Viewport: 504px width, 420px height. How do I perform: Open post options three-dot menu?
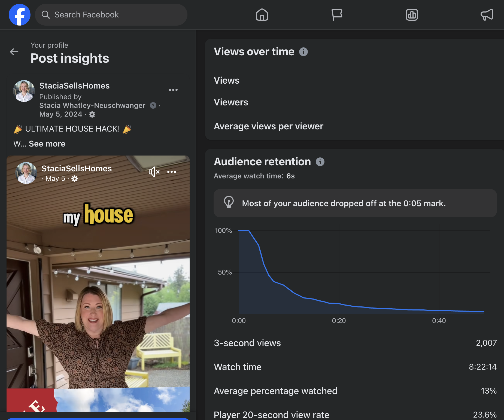click(x=173, y=90)
